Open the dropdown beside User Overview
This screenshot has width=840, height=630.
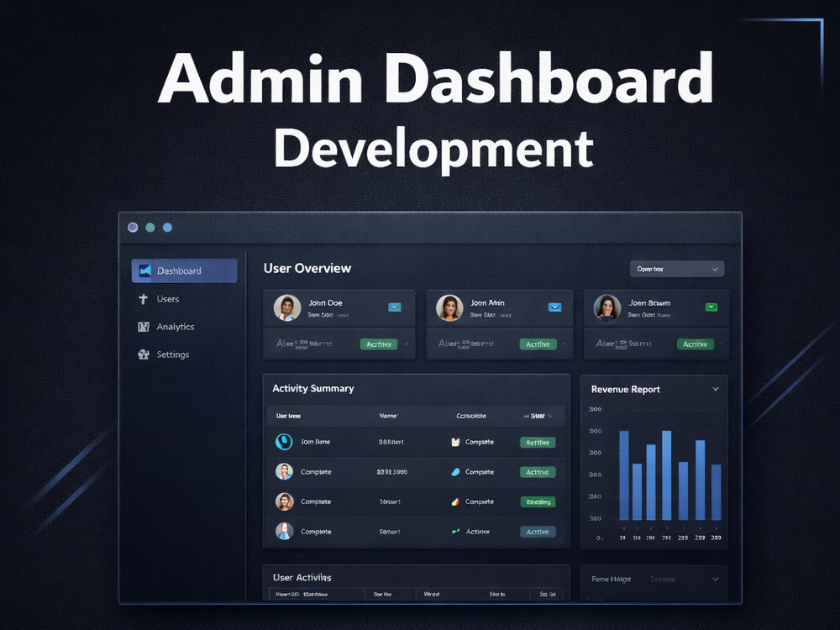tap(676, 269)
